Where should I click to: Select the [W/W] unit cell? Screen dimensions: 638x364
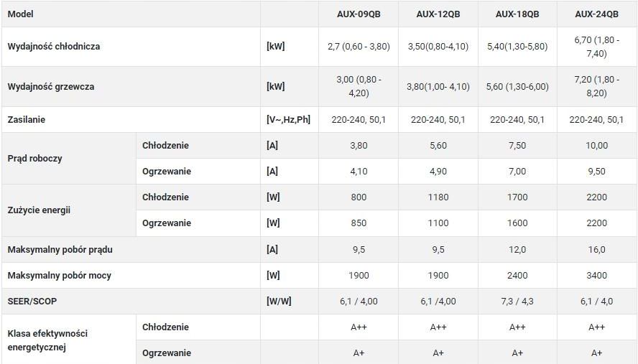point(279,302)
